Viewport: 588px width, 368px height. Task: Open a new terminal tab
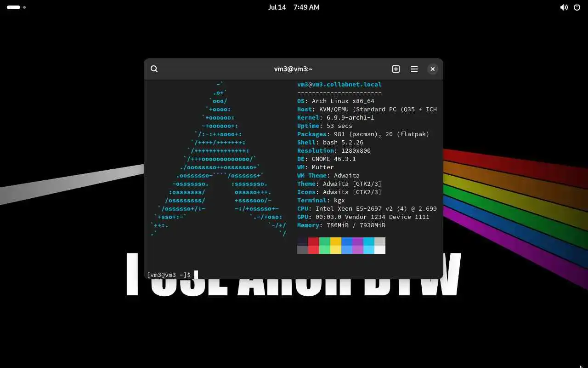click(x=396, y=69)
